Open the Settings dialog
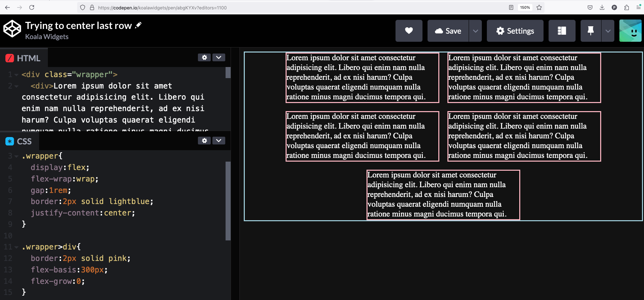This screenshot has width=644, height=300. (515, 31)
